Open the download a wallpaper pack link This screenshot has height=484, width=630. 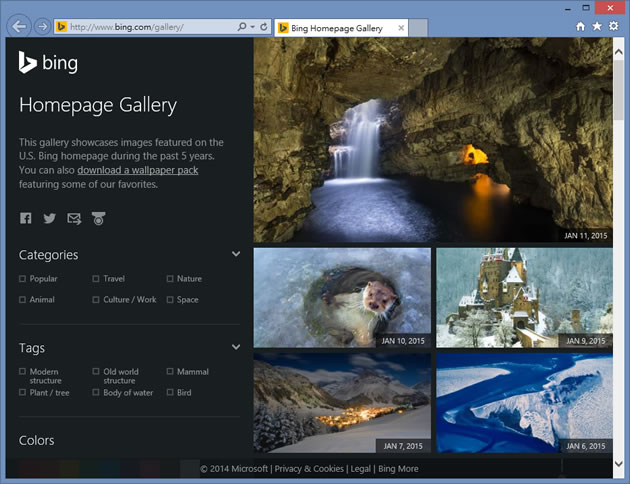pos(138,170)
